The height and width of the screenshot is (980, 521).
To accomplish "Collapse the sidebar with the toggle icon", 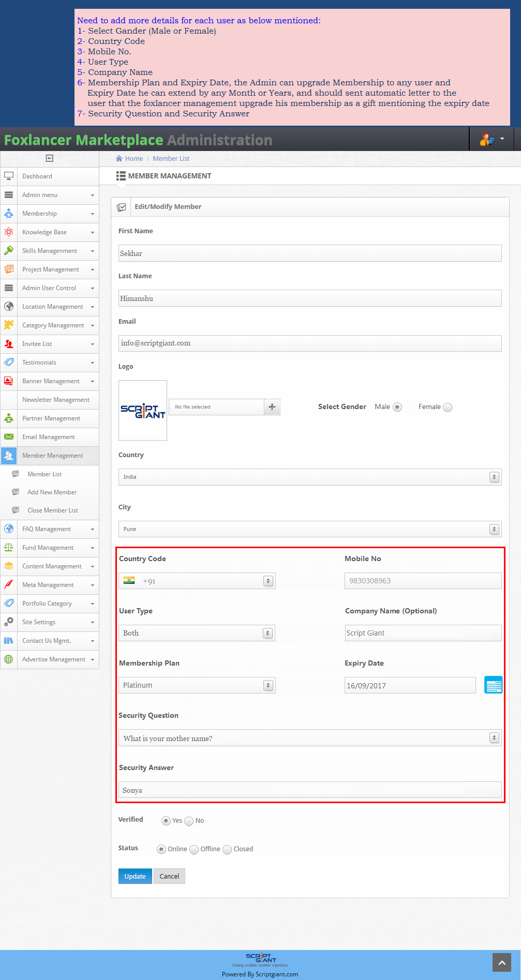I will [x=50, y=158].
